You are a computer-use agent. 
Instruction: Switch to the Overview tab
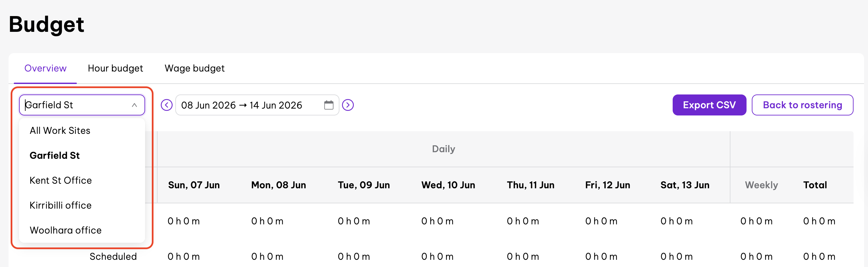pos(45,68)
